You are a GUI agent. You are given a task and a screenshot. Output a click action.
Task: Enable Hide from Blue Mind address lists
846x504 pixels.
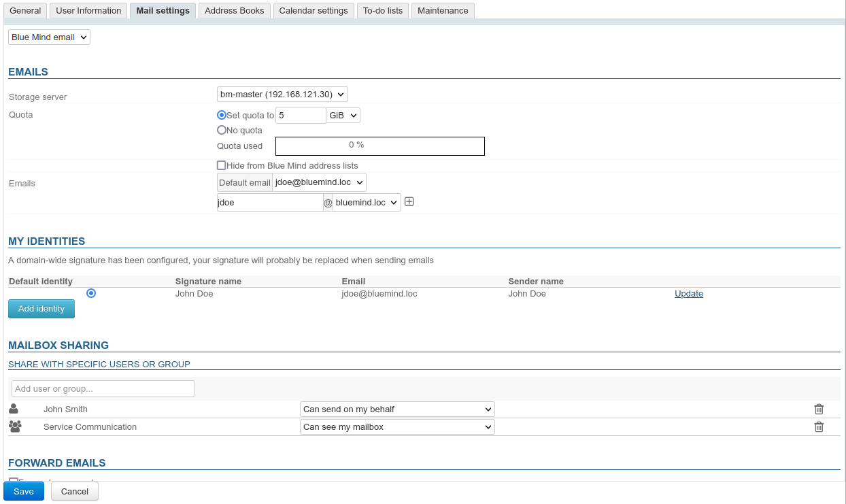222,165
